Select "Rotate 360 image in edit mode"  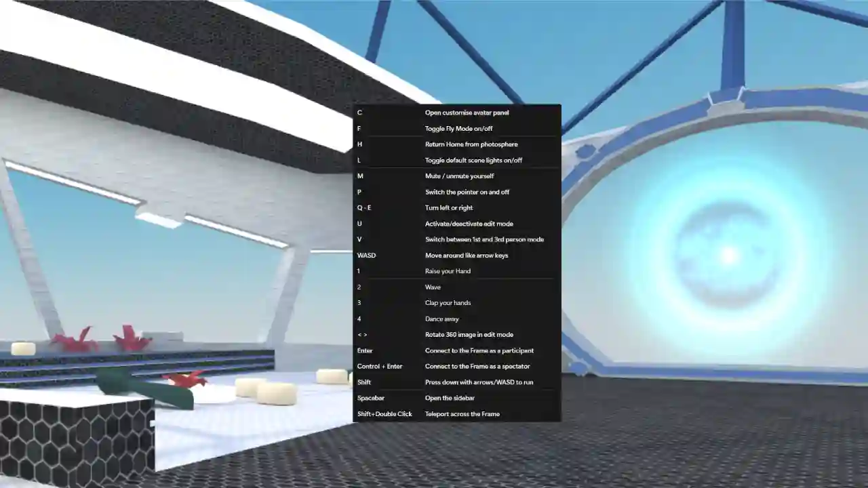click(469, 335)
